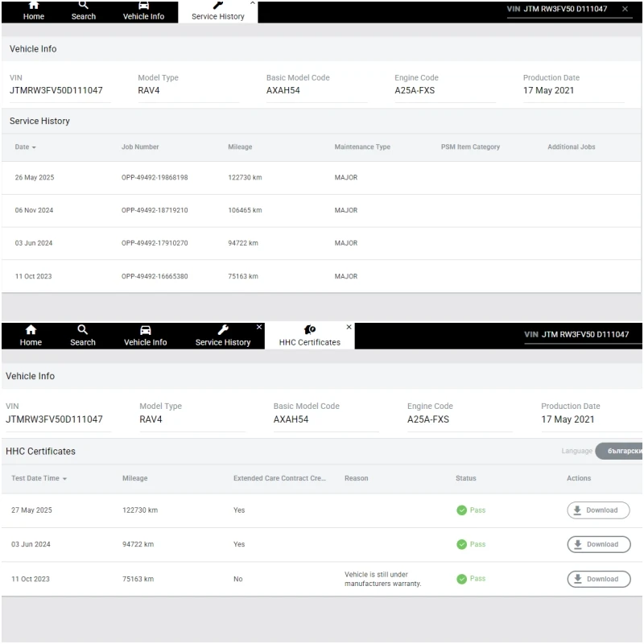This screenshot has height=644, width=644.
Task: Click the Search magnifier in the lower navigation bar
Action: coord(82,330)
